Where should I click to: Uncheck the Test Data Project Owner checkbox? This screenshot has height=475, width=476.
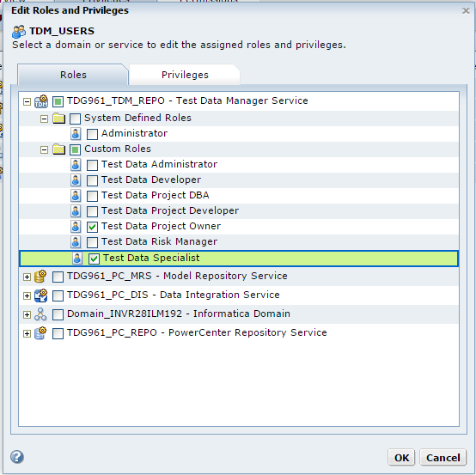coord(92,227)
